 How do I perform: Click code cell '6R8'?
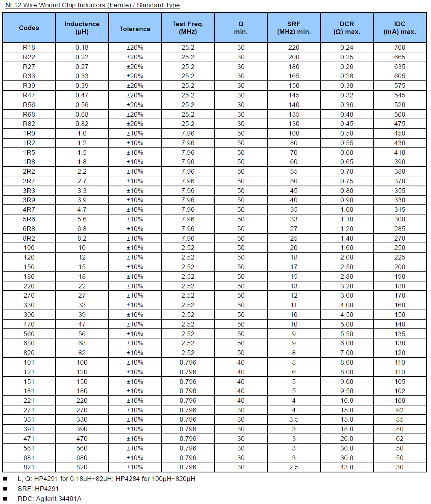(29, 229)
